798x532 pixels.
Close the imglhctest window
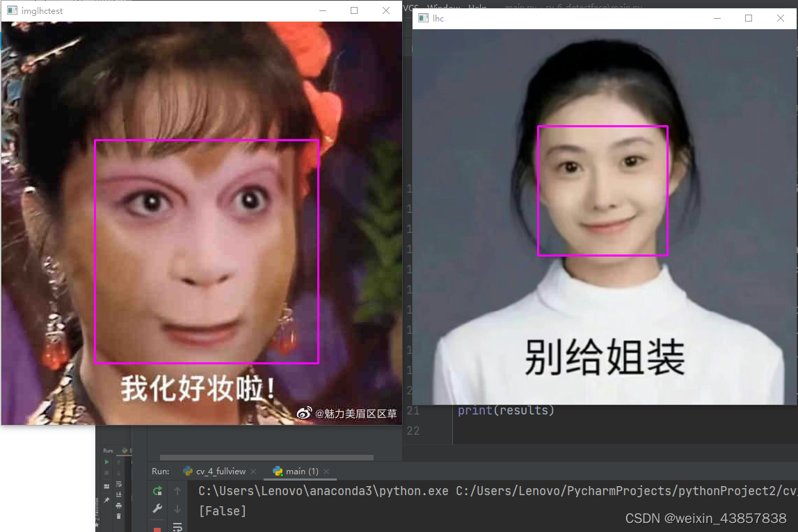tap(386, 10)
